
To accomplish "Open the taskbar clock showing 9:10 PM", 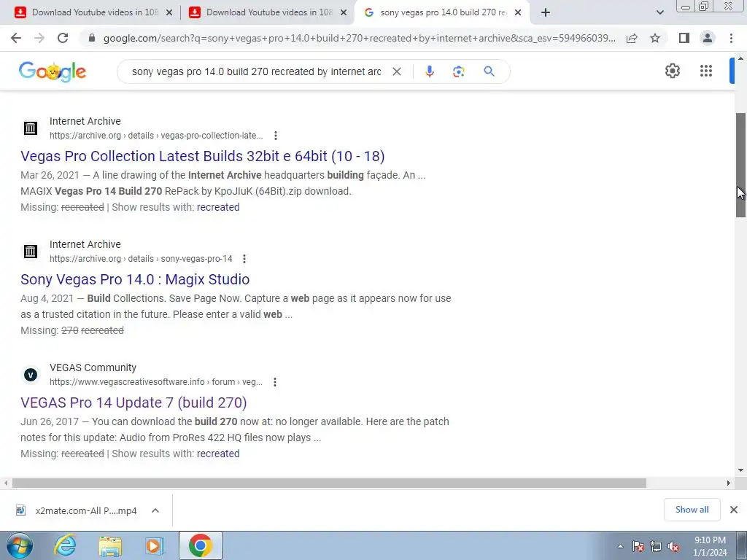I will [x=710, y=546].
